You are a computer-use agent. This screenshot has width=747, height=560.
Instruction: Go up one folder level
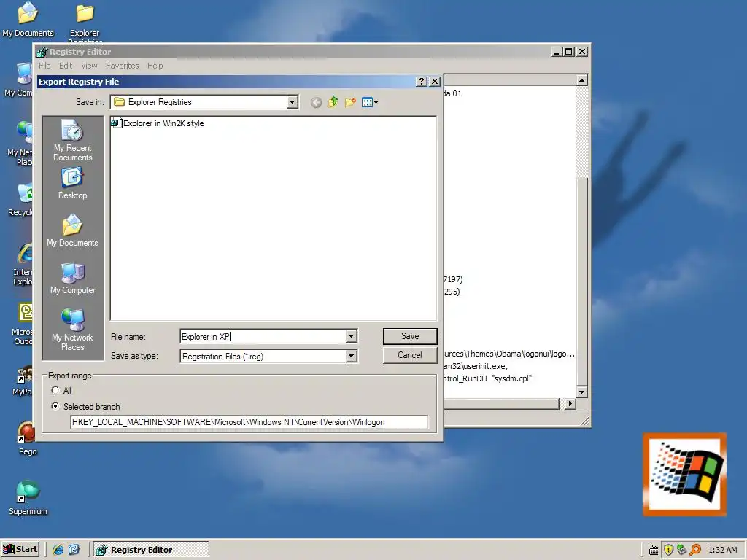click(333, 102)
